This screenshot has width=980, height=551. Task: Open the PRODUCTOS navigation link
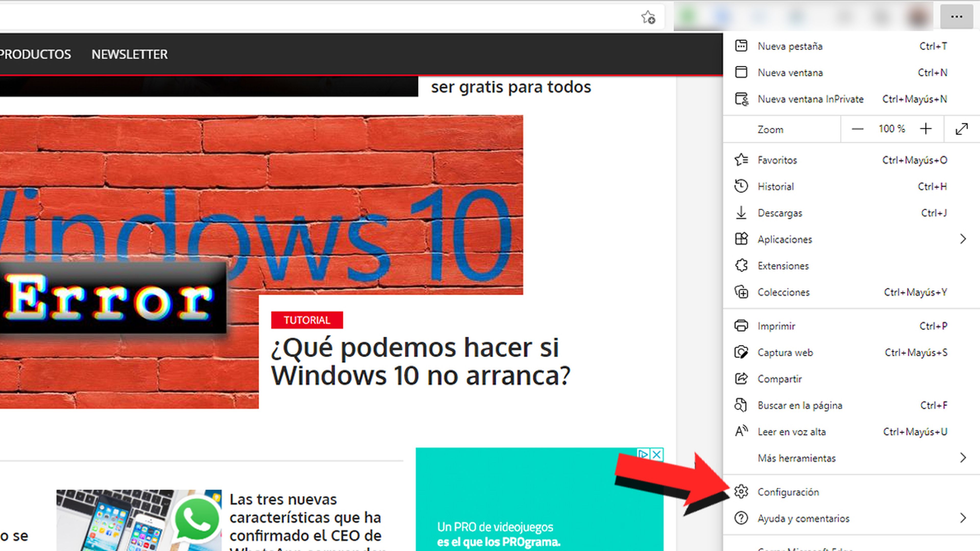click(x=35, y=54)
